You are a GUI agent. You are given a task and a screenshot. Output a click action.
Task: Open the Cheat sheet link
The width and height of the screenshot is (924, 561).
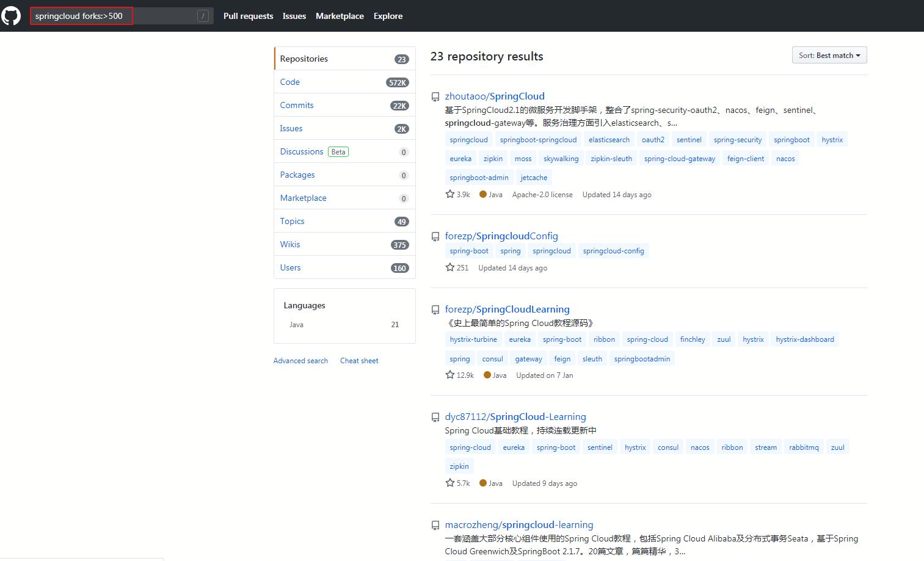[359, 361]
